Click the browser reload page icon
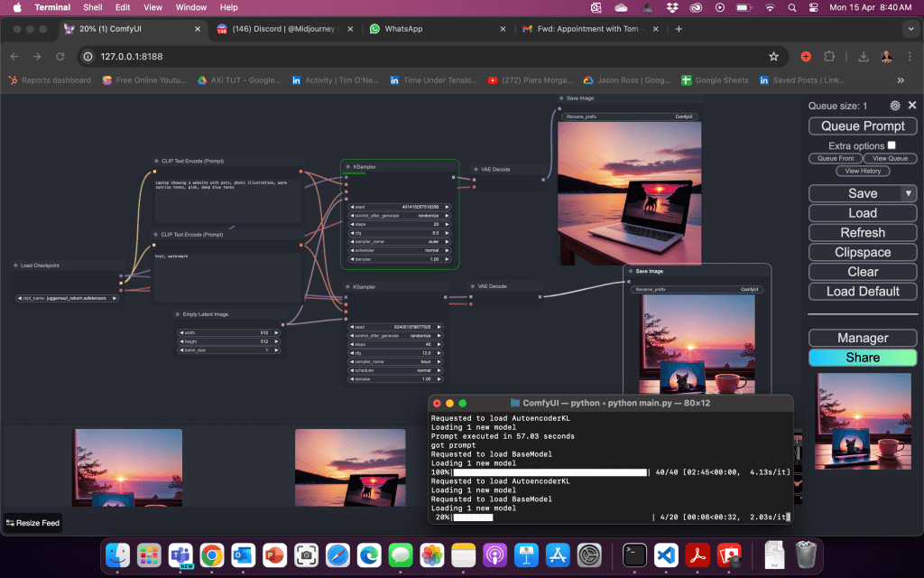 [x=60, y=56]
